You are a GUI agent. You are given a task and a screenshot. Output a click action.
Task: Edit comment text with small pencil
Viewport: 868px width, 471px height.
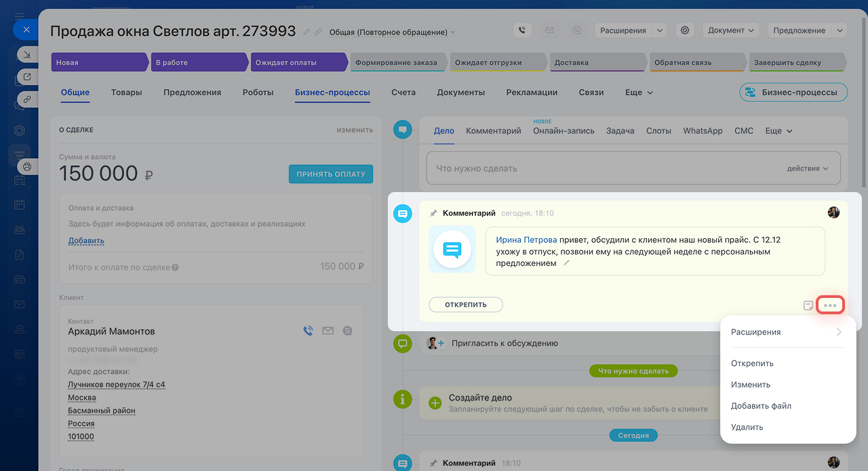coord(566,263)
